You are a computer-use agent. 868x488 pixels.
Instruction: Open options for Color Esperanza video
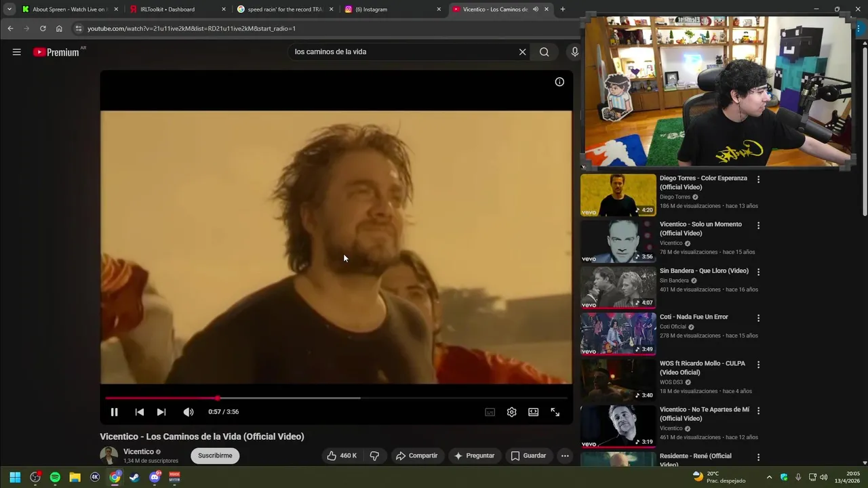(758, 180)
